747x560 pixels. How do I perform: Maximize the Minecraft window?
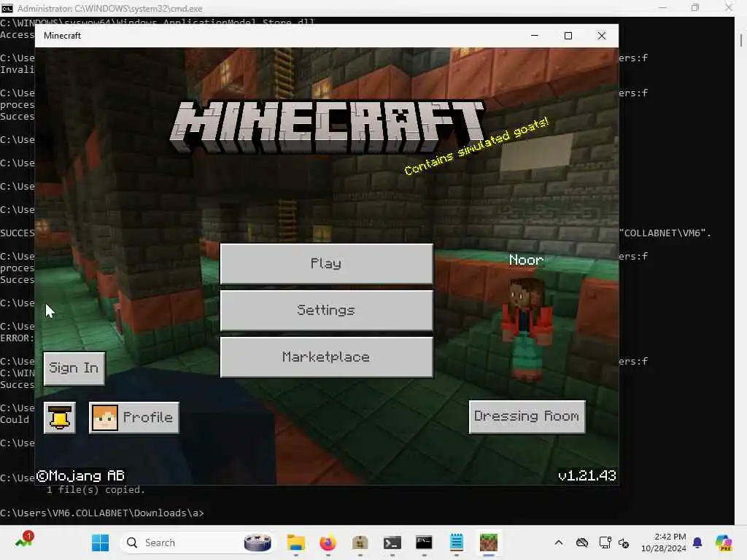tap(568, 36)
